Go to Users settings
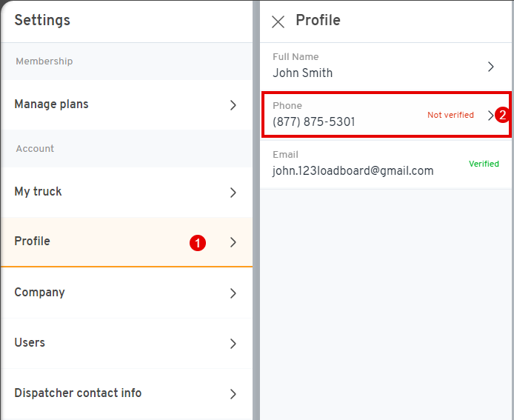This screenshot has width=514, height=420. (127, 343)
